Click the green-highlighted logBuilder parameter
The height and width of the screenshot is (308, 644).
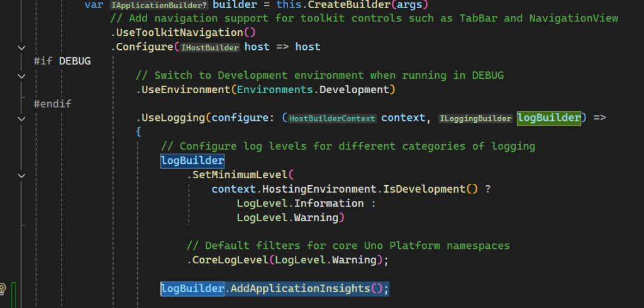(548, 118)
